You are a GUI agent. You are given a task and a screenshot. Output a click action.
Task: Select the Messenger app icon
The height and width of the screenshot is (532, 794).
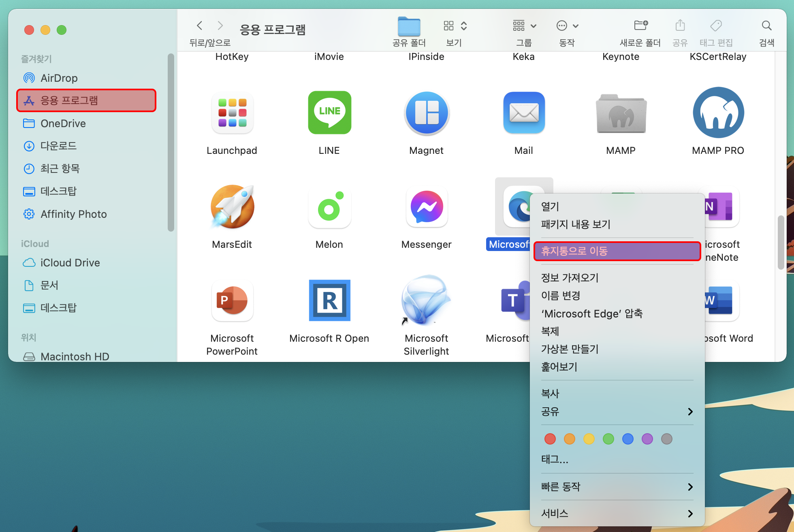coord(427,207)
